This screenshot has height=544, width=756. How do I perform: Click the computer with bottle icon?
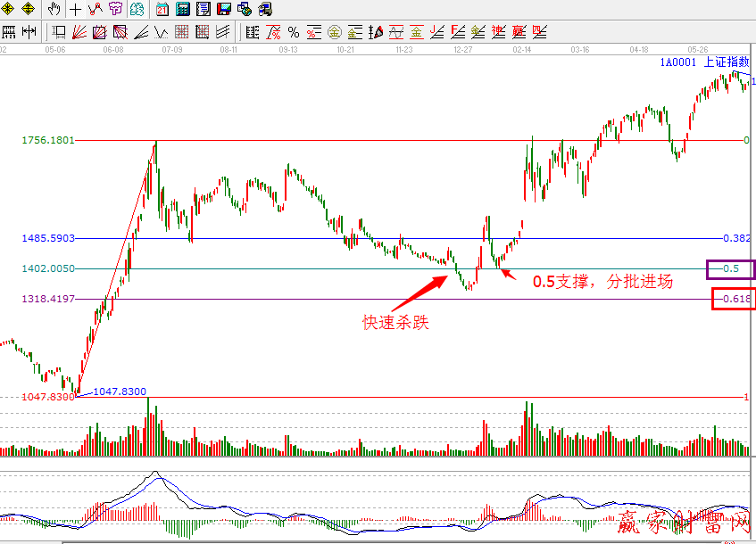coord(265,8)
